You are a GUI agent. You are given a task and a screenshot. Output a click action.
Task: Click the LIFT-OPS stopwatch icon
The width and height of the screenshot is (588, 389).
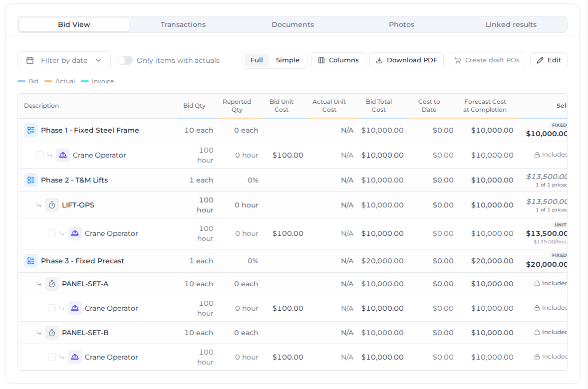(x=52, y=205)
